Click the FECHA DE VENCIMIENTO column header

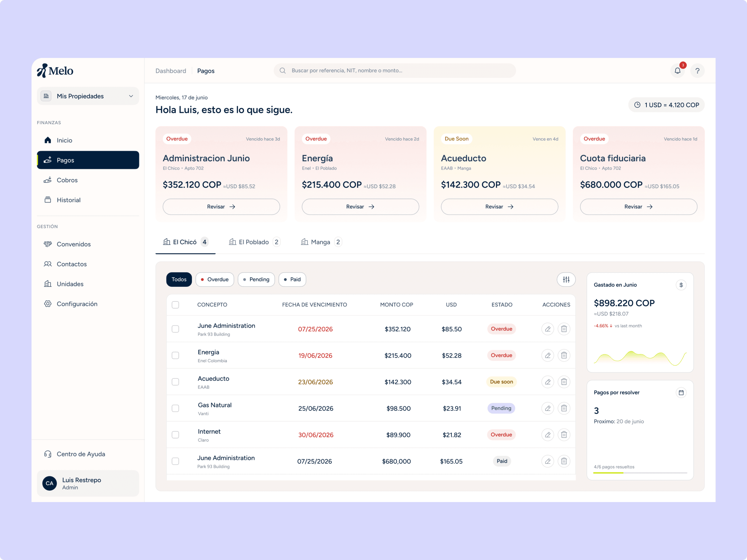(314, 305)
